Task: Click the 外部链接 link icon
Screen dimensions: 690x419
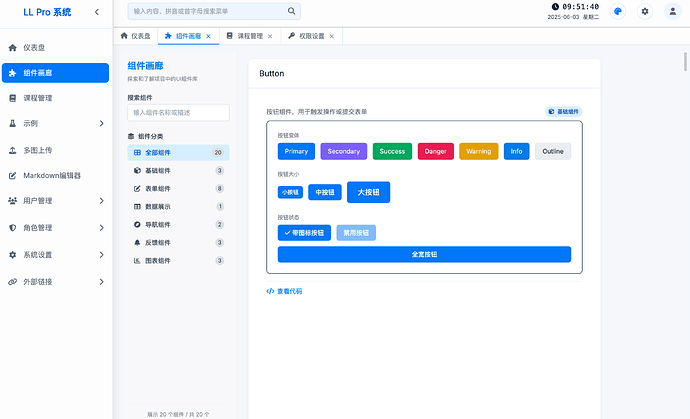Action: coord(13,282)
